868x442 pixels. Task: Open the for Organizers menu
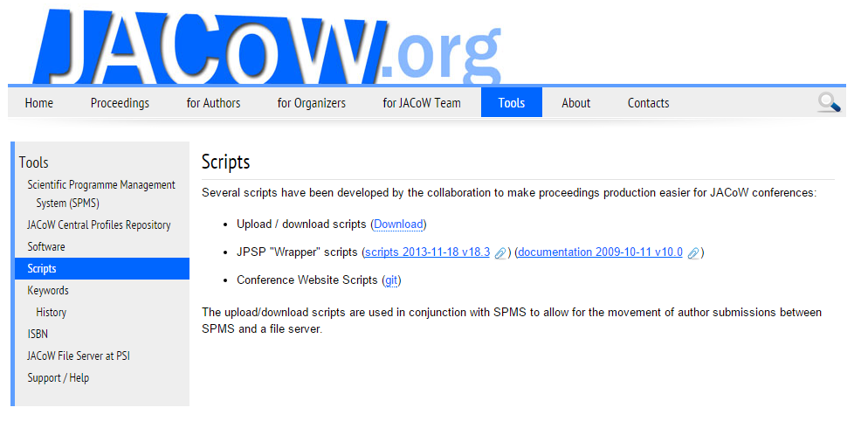point(311,103)
